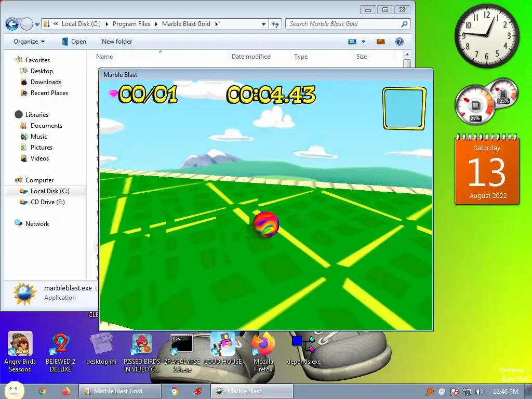Expand the address bar history dropdown
Viewport: 532px width, 399px height.
tap(263, 24)
